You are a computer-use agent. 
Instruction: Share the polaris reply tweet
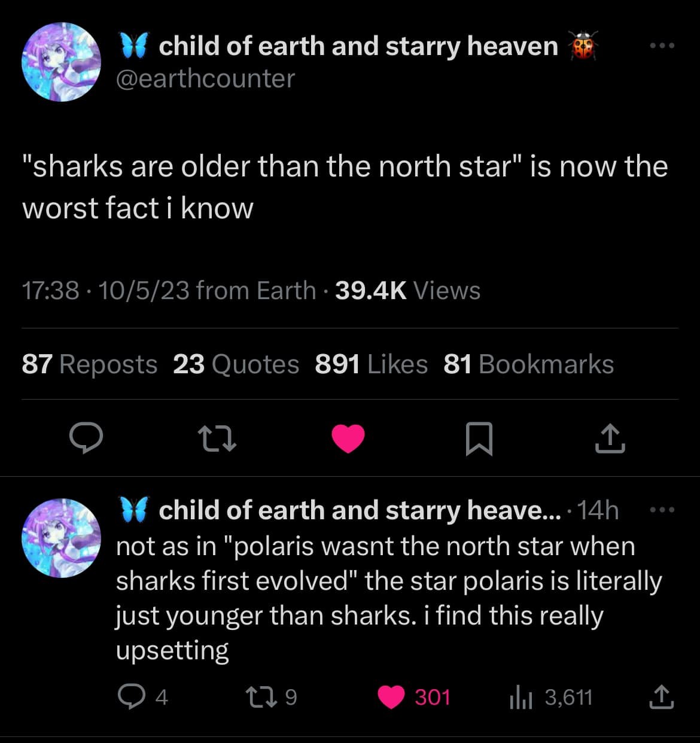[662, 697]
